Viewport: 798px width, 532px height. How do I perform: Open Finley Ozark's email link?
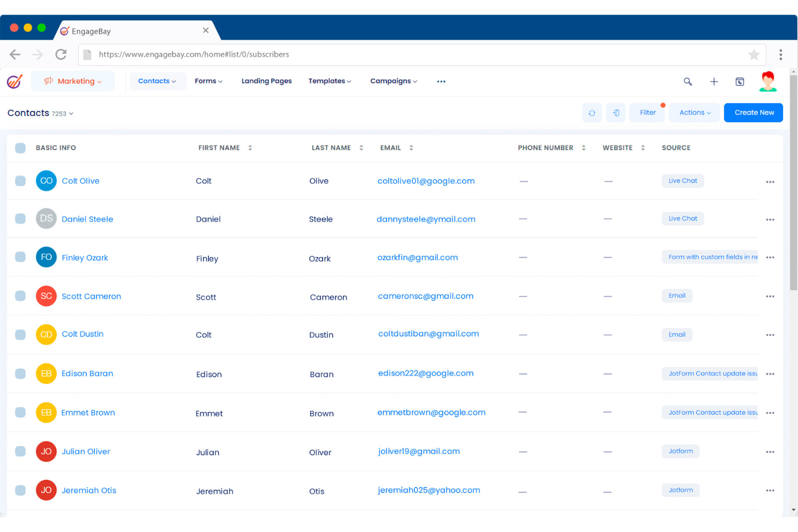pyautogui.click(x=418, y=258)
